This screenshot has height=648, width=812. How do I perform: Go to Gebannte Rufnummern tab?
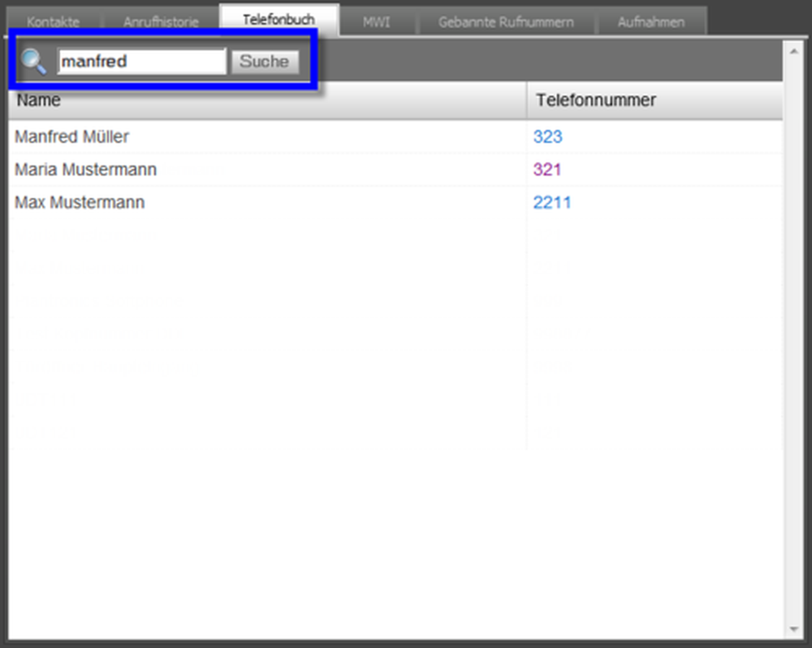506,22
